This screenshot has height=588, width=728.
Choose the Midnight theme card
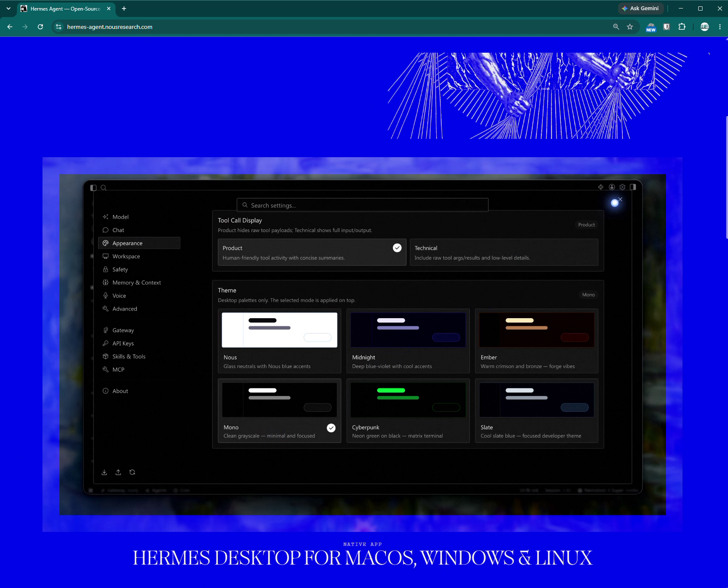point(408,341)
